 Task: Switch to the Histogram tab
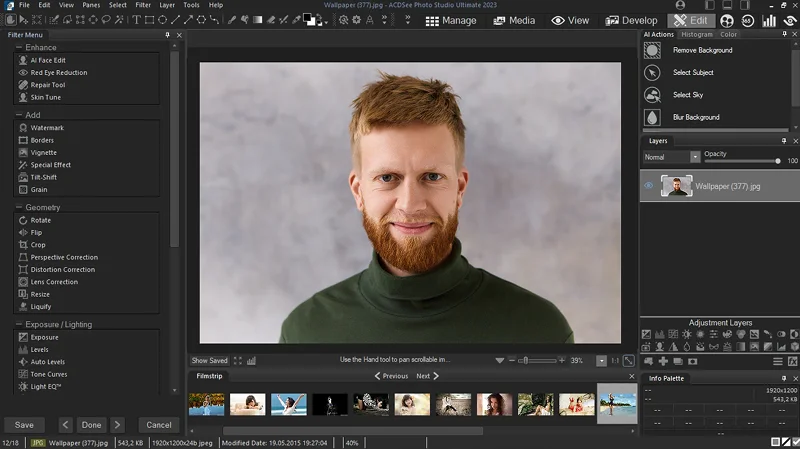point(696,35)
